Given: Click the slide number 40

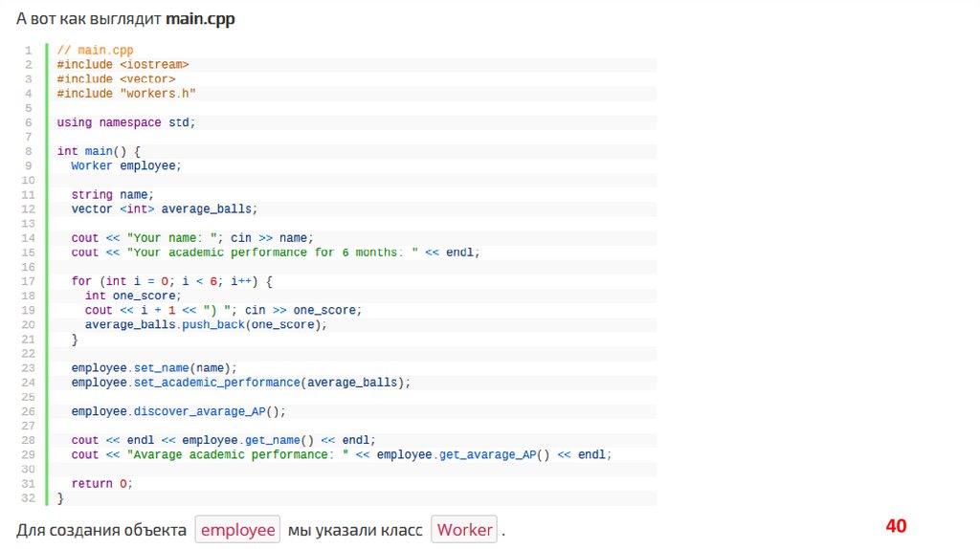Looking at the screenshot, I should click(896, 526).
